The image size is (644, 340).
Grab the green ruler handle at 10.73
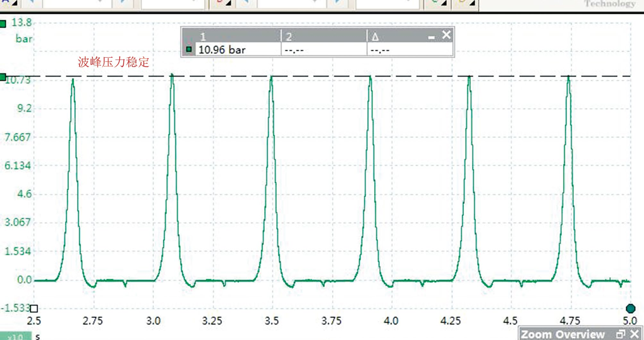(x=3, y=77)
